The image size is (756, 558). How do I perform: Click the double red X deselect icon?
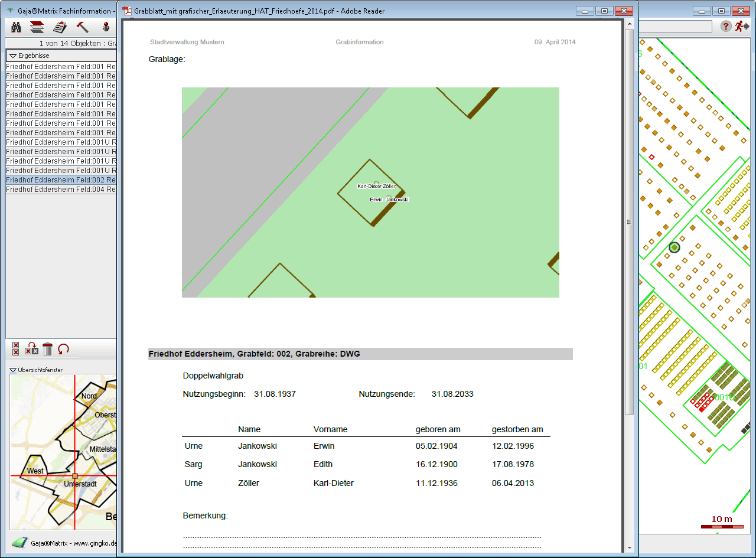pos(16,349)
